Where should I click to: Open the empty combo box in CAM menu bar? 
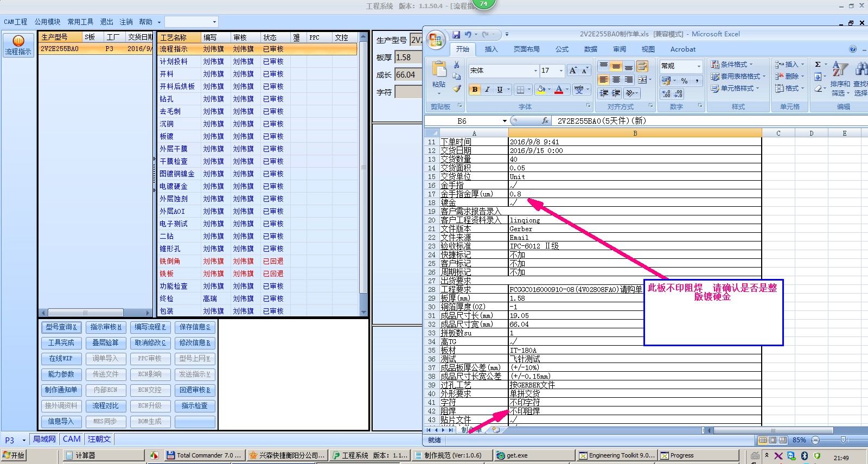pyautogui.click(x=192, y=22)
